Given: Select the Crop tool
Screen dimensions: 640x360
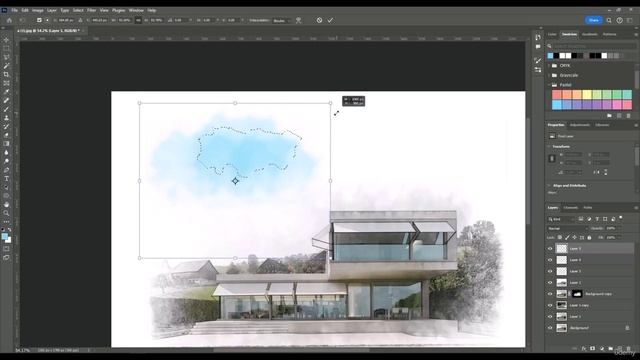Looking at the screenshot, I should click(x=6, y=75).
